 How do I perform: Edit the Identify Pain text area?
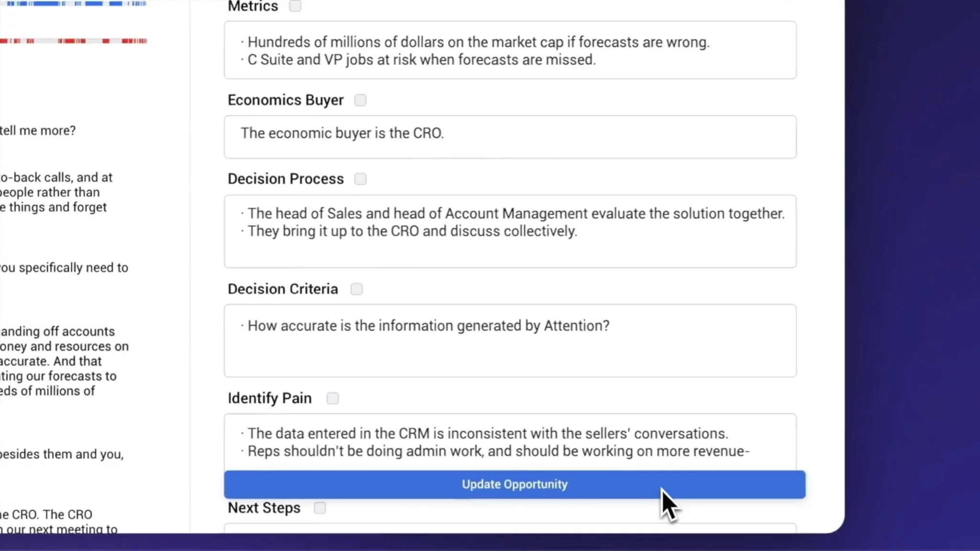[x=510, y=442]
